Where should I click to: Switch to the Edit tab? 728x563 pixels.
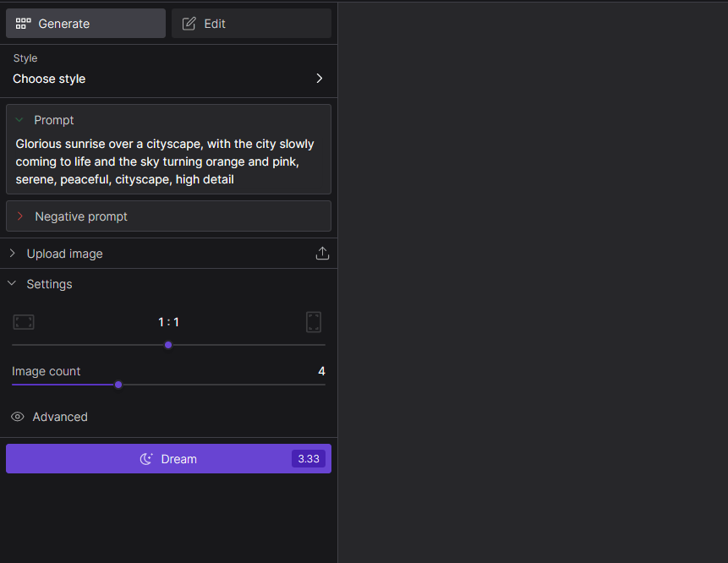pyautogui.click(x=251, y=24)
